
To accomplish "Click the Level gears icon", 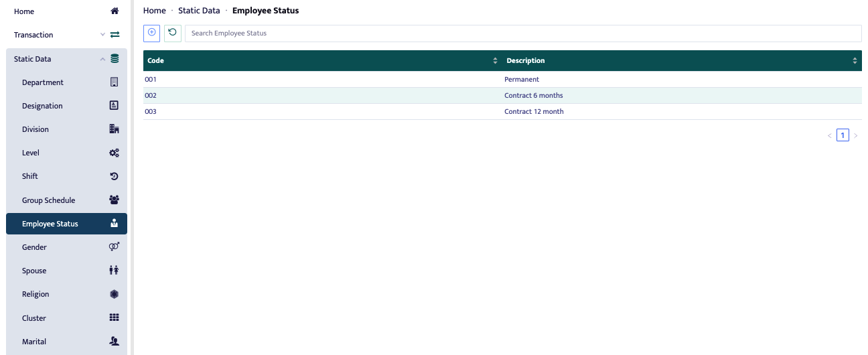I will click(114, 153).
